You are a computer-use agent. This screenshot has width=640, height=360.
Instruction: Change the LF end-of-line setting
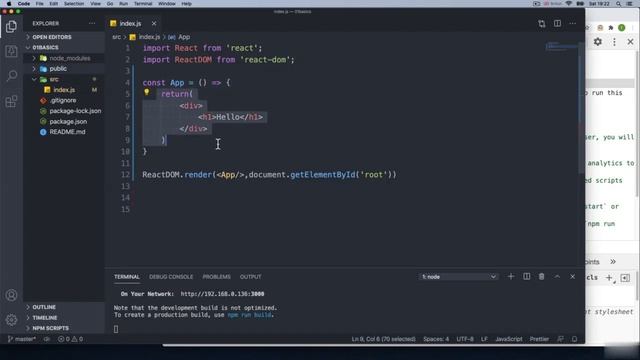484,339
